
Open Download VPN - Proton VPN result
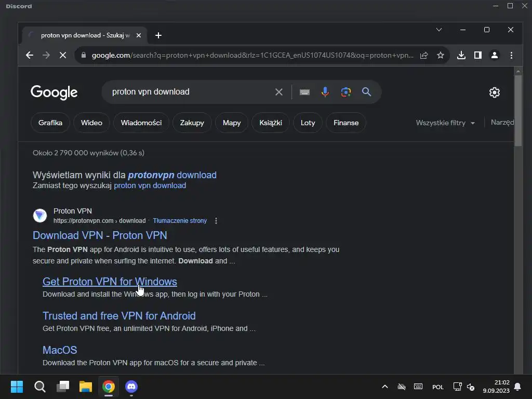pyautogui.click(x=100, y=235)
